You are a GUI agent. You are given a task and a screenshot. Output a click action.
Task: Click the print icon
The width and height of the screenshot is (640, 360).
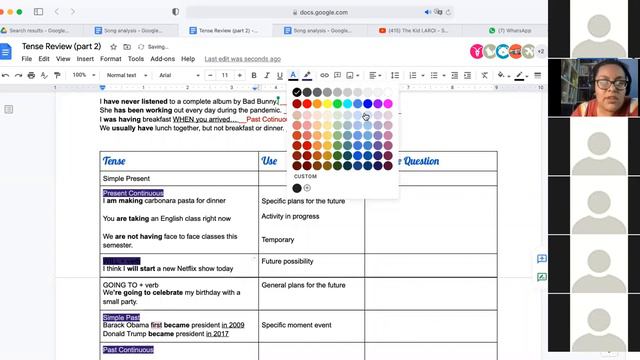(x=31, y=75)
